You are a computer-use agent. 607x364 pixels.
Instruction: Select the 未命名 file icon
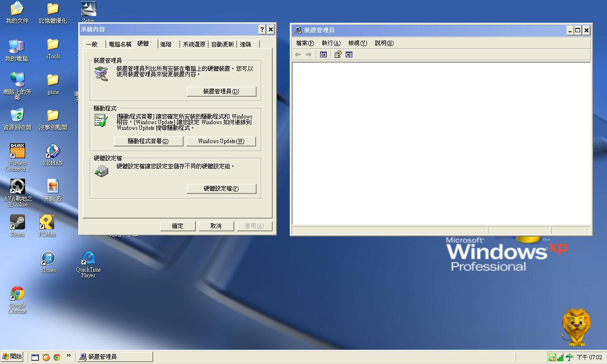[x=53, y=191]
